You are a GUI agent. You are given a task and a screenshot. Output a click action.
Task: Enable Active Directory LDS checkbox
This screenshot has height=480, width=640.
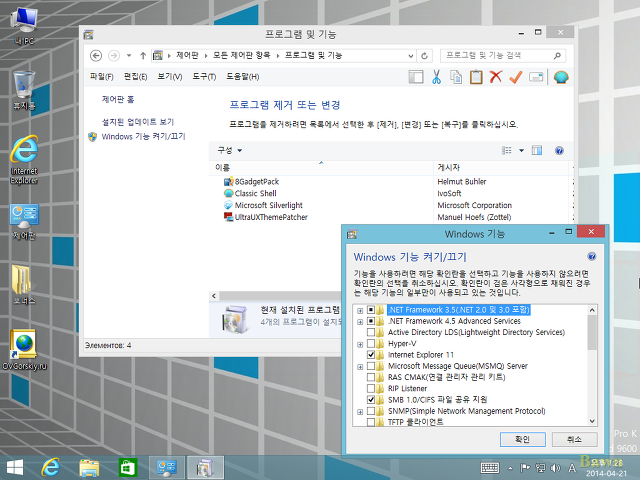(x=371, y=332)
